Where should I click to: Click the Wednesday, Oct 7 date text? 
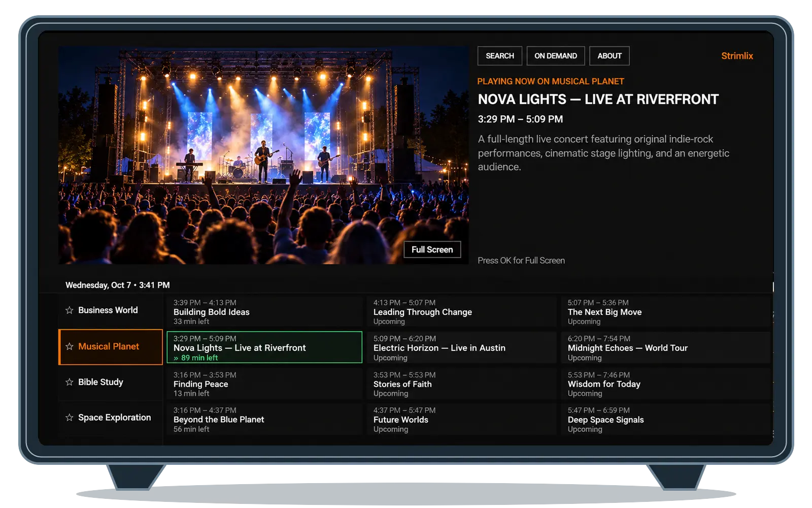(x=98, y=285)
